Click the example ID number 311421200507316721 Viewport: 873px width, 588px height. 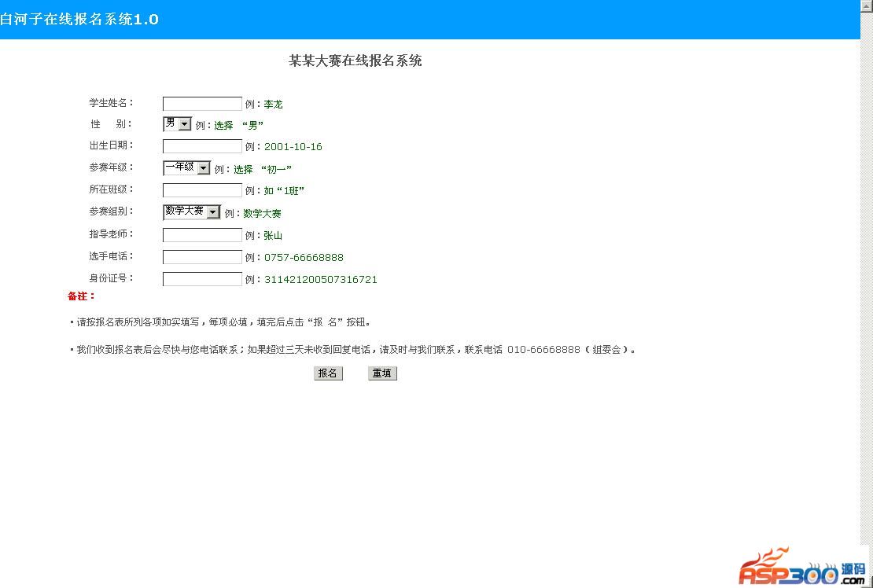[x=321, y=279]
